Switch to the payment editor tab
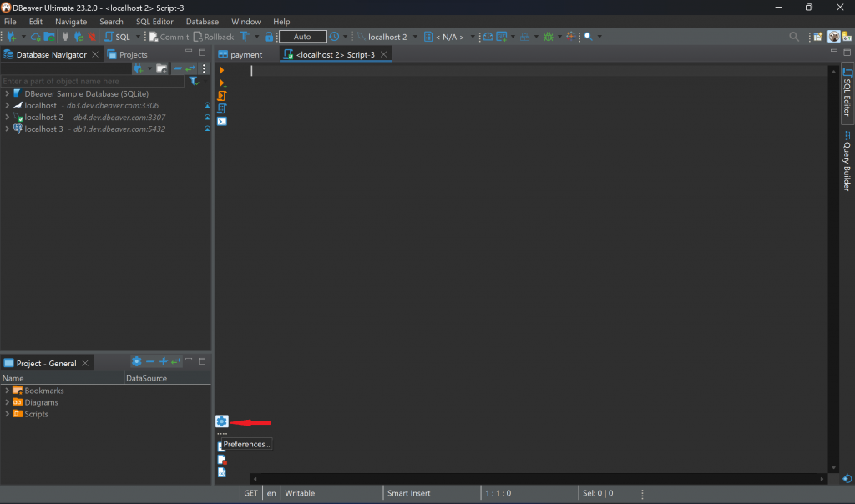This screenshot has width=855, height=504. click(240, 54)
